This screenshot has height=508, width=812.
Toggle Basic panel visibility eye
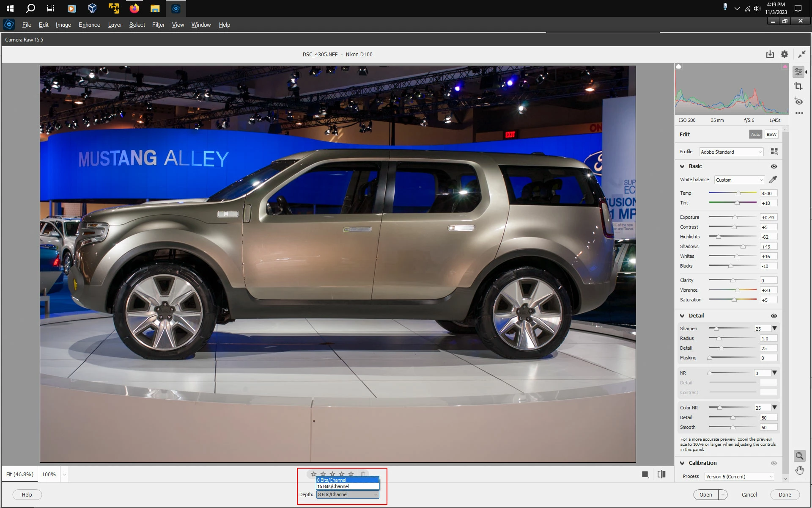(x=774, y=166)
